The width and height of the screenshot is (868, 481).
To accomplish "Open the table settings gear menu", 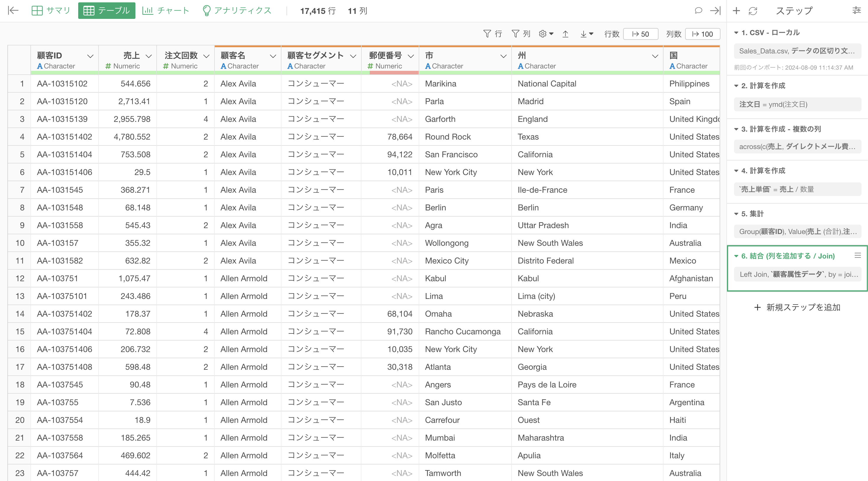I will click(546, 34).
